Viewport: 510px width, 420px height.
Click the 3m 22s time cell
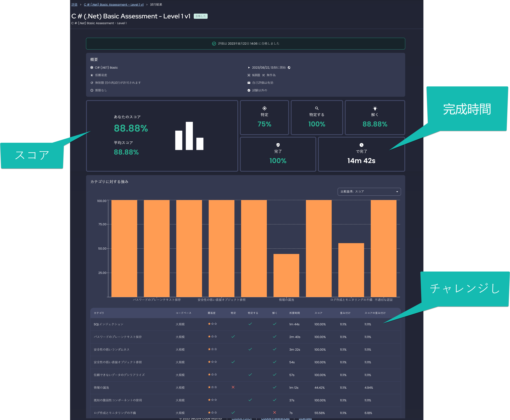click(294, 350)
